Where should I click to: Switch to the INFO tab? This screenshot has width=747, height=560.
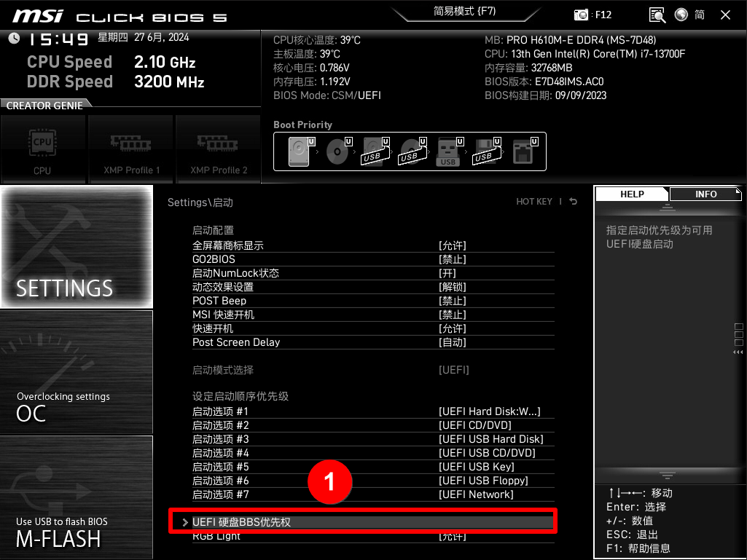point(705,194)
